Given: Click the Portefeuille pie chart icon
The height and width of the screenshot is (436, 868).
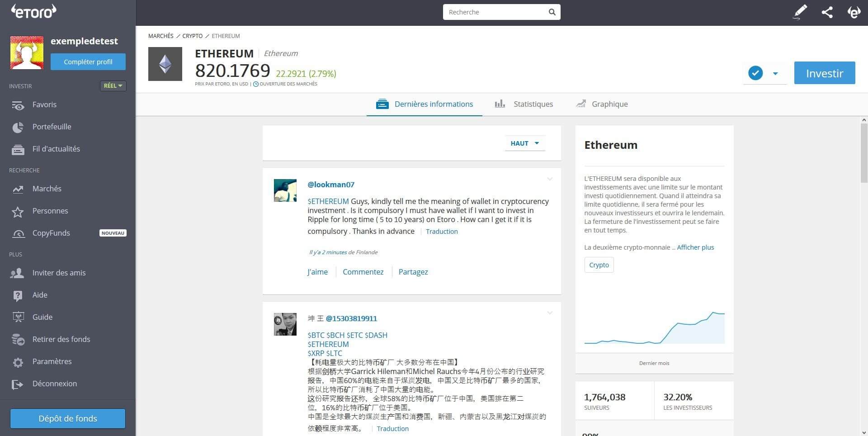Looking at the screenshot, I should (x=18, y=128).
